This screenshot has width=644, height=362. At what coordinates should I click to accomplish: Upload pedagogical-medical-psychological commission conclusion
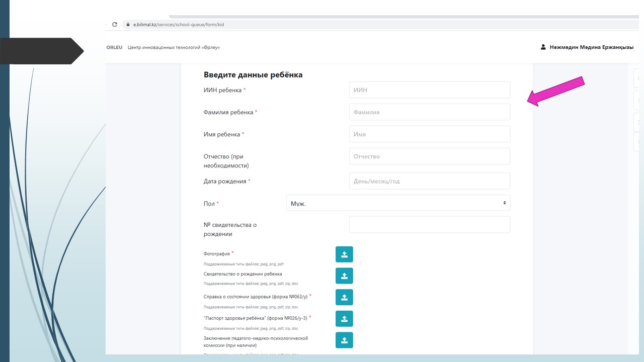point(344,340)
